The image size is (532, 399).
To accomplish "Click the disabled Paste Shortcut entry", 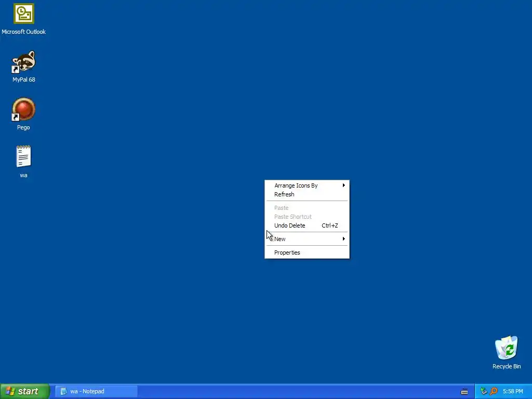I will pyautogui.click(x=307, y=217).
